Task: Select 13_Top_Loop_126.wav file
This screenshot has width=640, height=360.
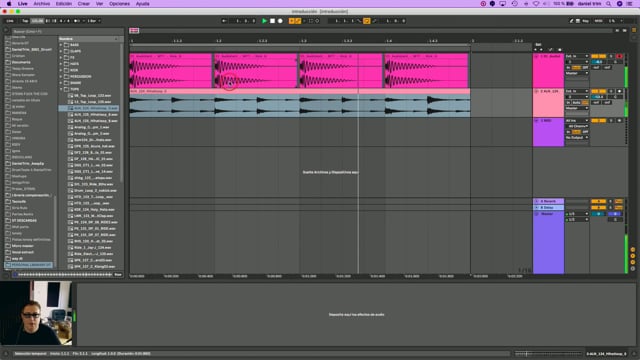Action: (x=93, y=102)
